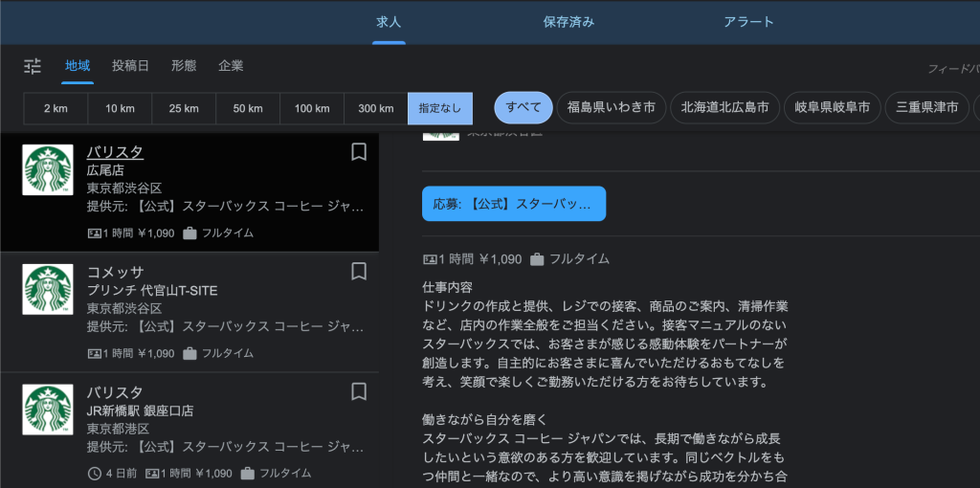980x488 pixels.
Task: Select the すべて location chip
Action: pyautogui.click(x=523, y=107)
